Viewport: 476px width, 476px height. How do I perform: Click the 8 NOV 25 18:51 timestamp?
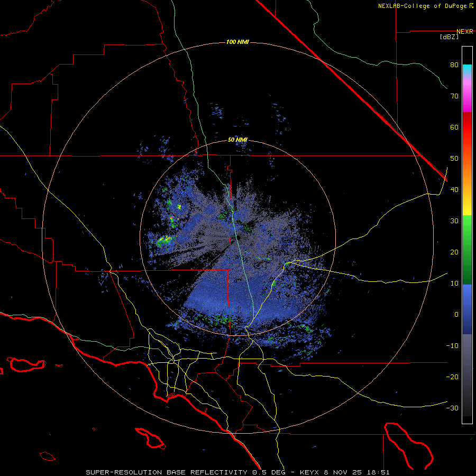[358, 472]
